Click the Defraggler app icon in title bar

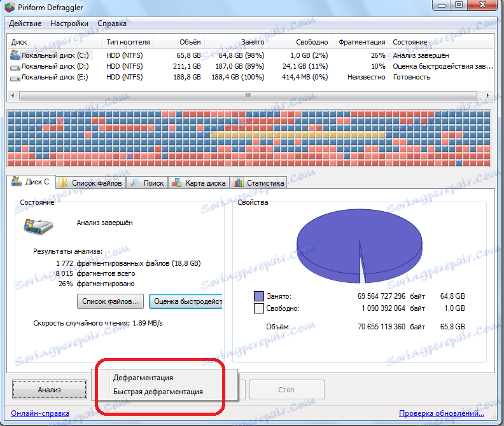click(x=10, y=8)
